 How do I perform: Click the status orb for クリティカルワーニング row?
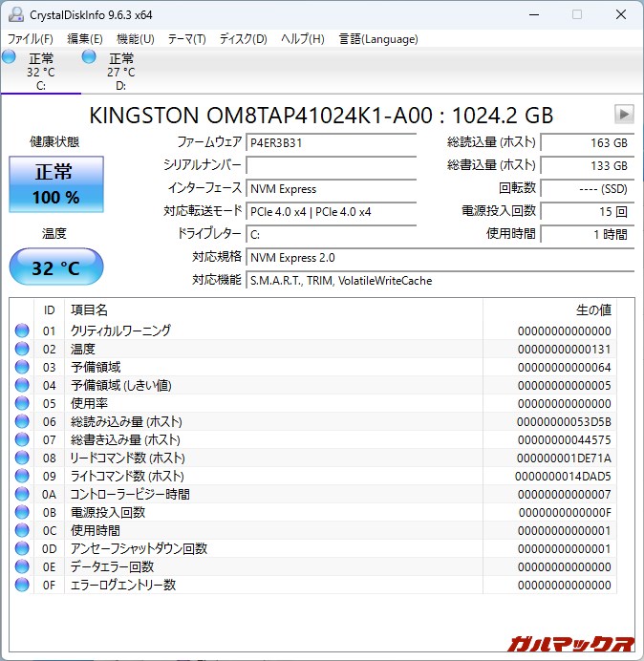(x=22, y=330)
